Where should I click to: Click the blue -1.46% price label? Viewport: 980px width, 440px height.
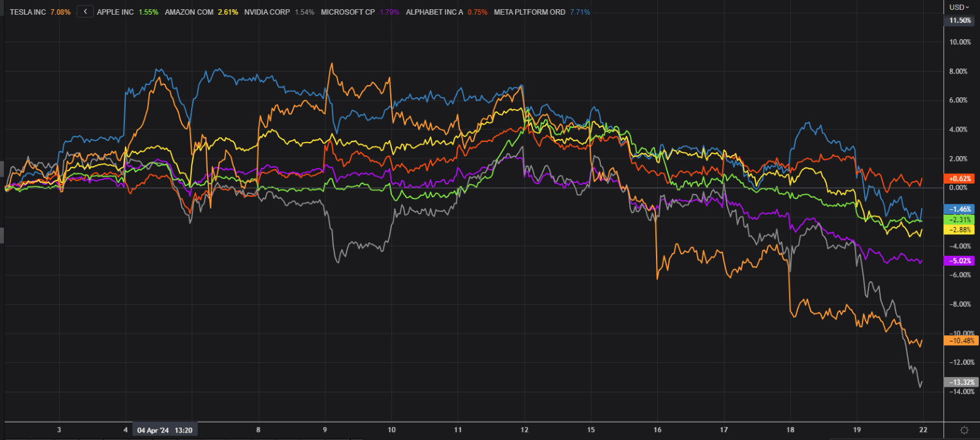point(960,209)
